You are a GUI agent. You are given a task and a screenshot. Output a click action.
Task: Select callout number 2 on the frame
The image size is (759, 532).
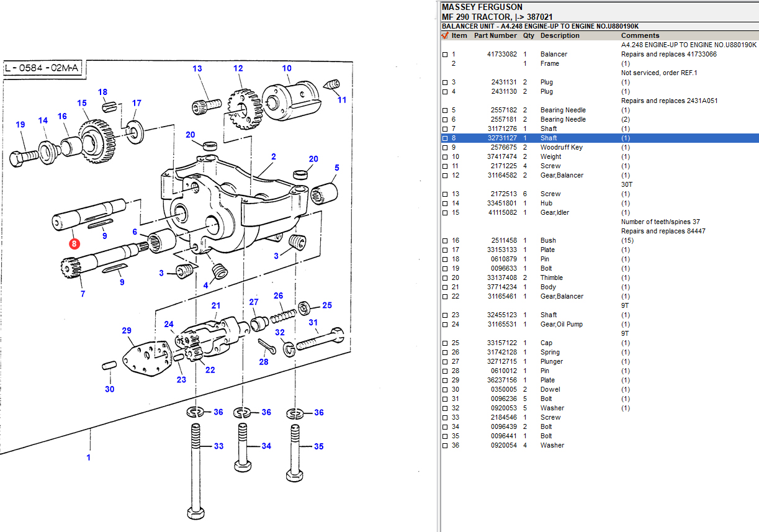click(x=273, y=157)
